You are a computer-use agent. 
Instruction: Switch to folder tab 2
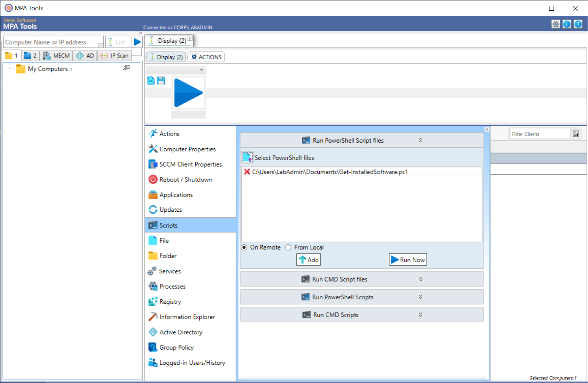(30, 56)
